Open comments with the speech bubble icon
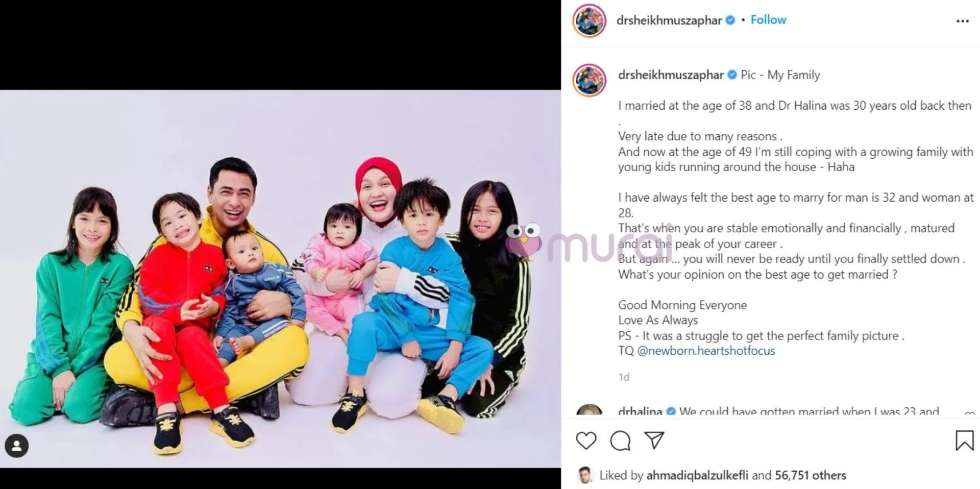This screenshot has height=489, width=980. pyautogui.click(x=620, y=441)
